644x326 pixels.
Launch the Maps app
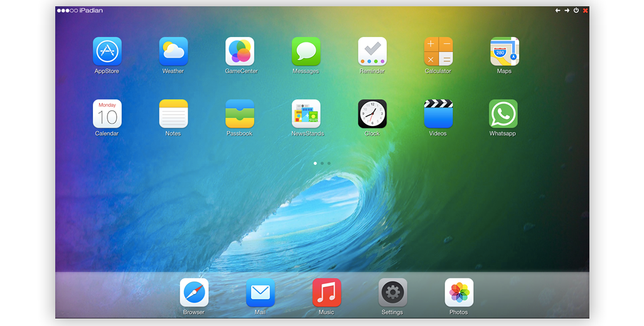click(505, 51)
